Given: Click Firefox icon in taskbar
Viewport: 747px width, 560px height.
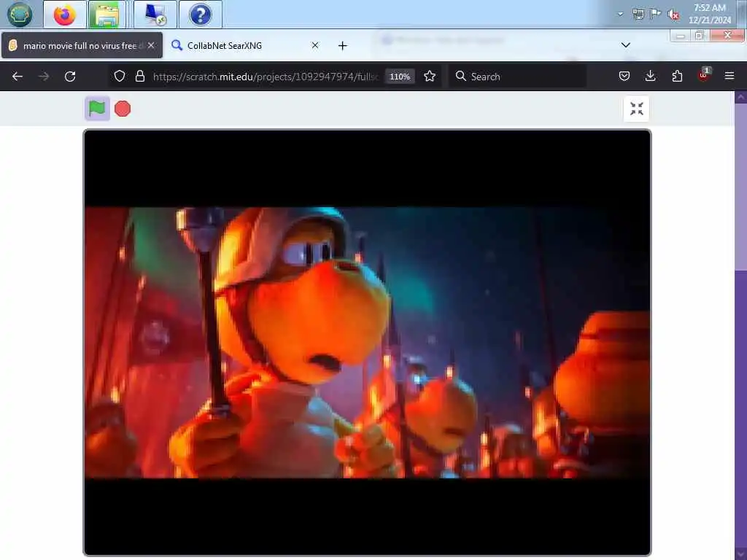Looking at the screenshot, I should click(65, 15).
